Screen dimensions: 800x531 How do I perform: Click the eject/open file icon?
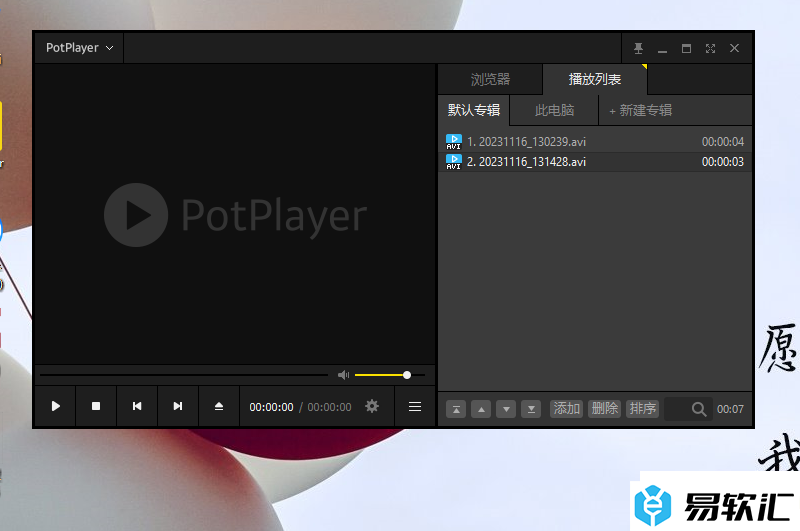pyautogui.click(x=219, y=406)
